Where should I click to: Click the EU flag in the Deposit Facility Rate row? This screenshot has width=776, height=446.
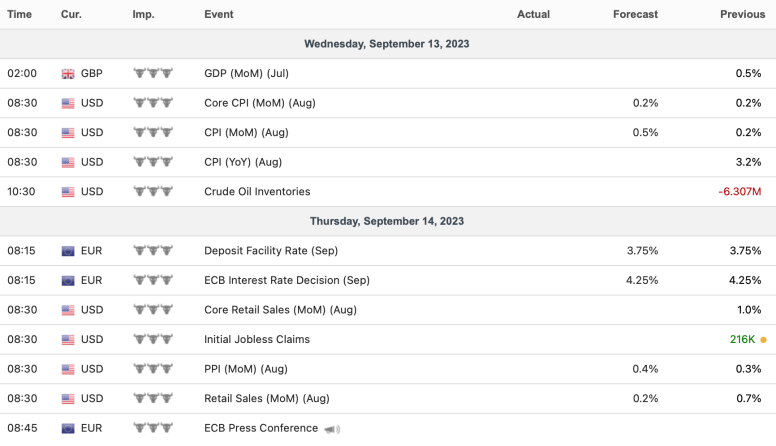pyautogui.click(x=68, y=251)
